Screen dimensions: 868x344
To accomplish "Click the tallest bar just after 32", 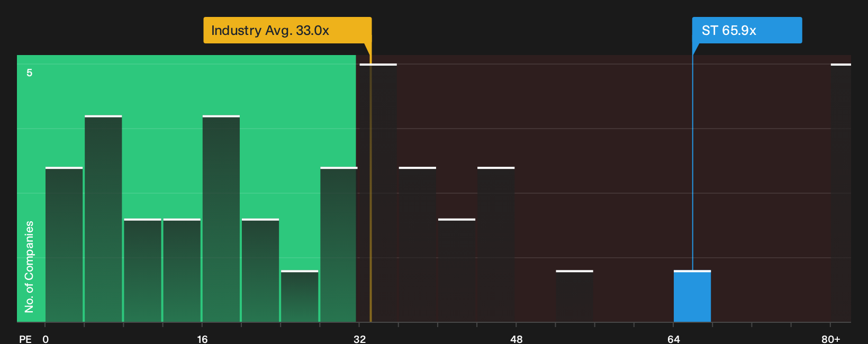I will click(x=378, y=193).
